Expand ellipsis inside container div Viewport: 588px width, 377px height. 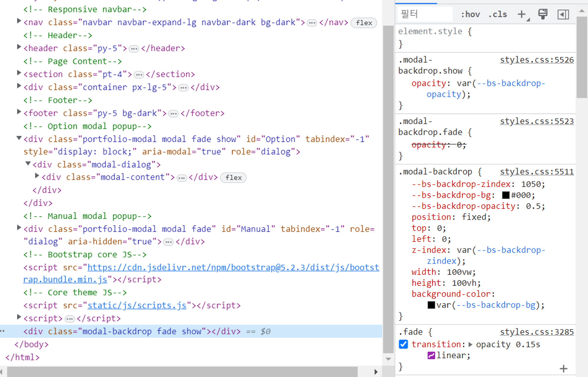183,88
